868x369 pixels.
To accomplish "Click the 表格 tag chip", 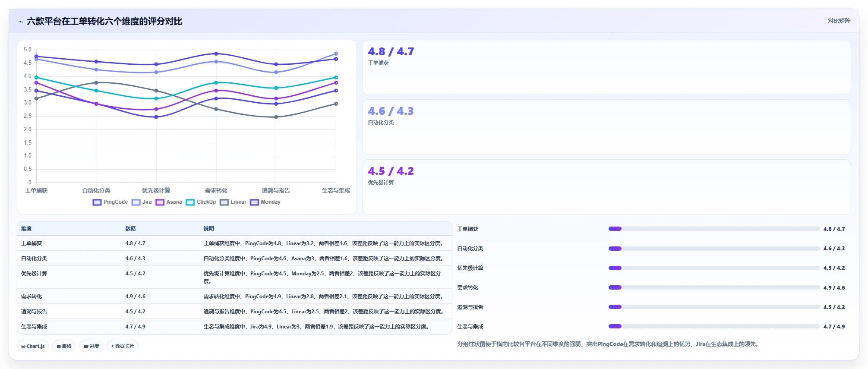I will pyautogui.click(x=64, y=346).
